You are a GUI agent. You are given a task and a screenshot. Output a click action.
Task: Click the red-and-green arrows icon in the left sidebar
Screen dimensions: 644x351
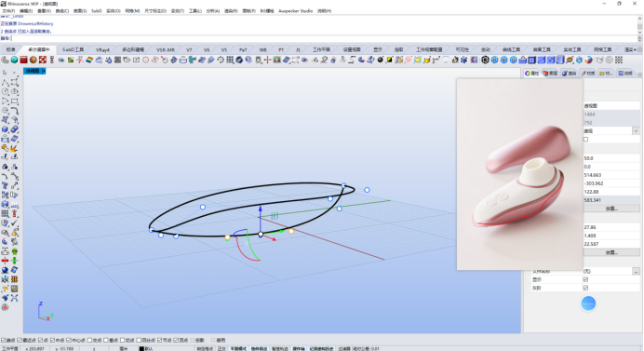point(5,261)
